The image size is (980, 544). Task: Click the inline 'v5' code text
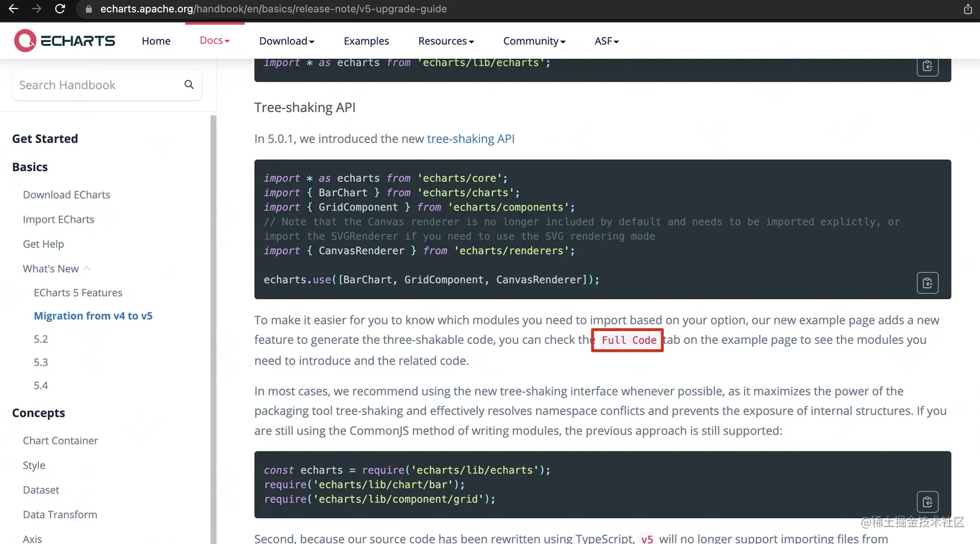tap(647, 539)
